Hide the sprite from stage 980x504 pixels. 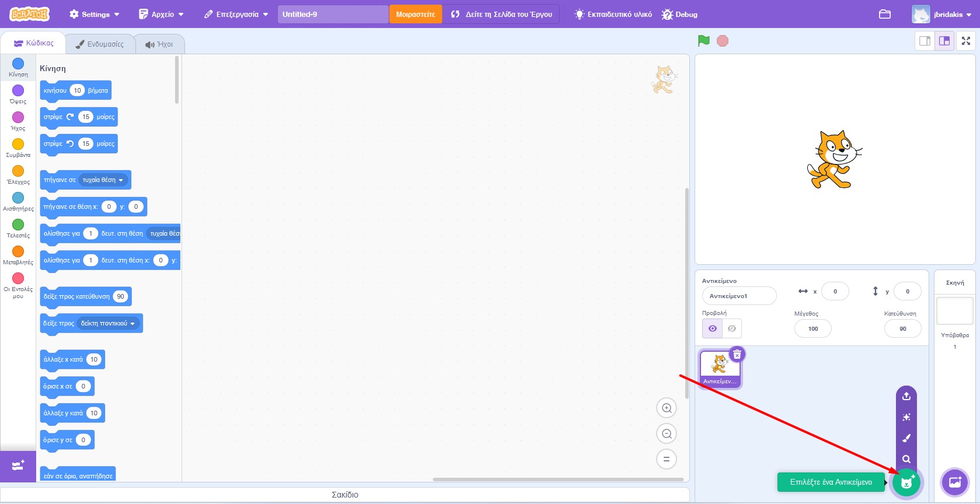pyautogui.click(x=732, y=328)
